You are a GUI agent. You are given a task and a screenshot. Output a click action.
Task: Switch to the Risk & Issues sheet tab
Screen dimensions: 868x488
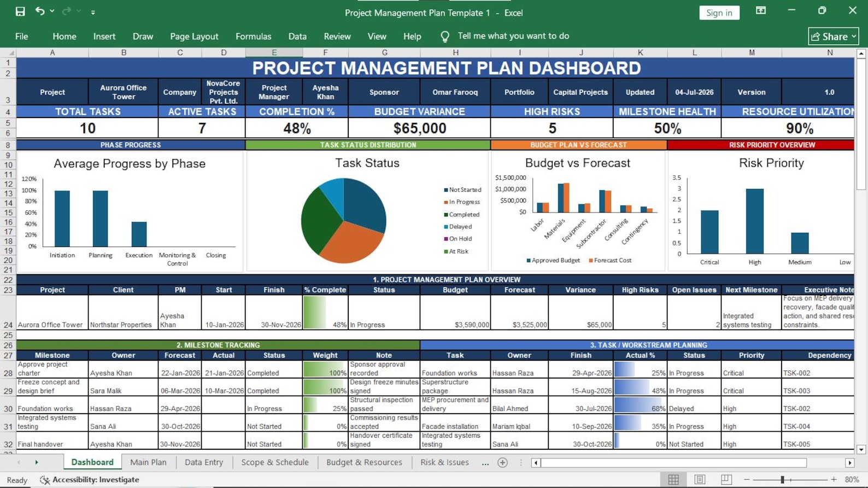coord(444,462)
